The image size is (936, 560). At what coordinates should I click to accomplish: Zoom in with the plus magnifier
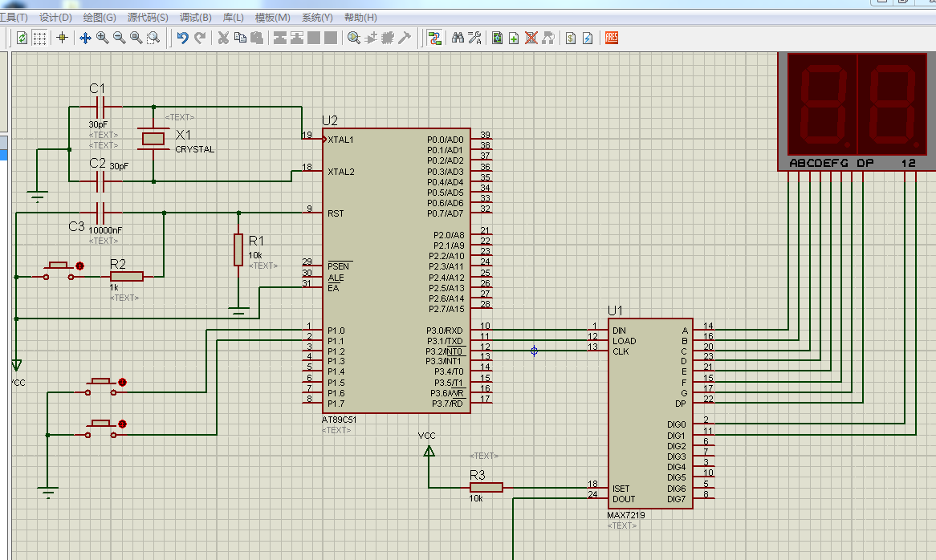pyautogui.click(x=103, y=39)
